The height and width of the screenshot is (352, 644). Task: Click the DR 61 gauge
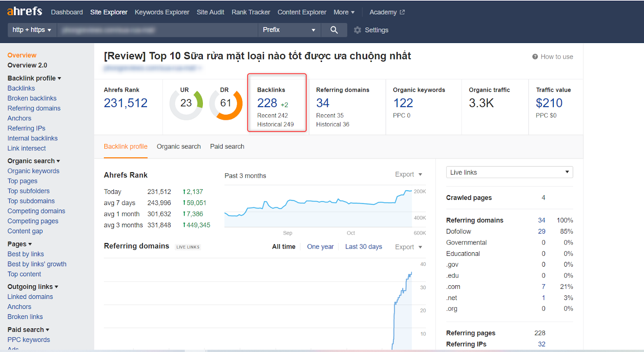click(226, 103)
